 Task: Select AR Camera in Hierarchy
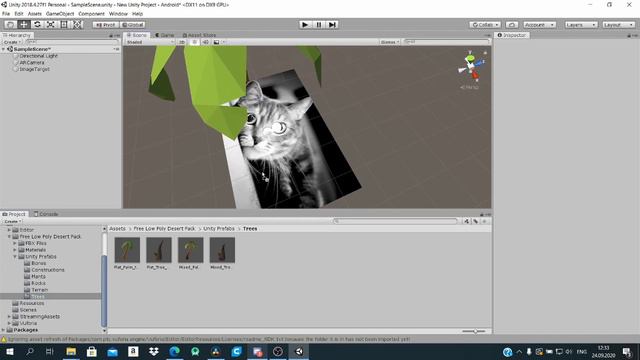[31, 62]
